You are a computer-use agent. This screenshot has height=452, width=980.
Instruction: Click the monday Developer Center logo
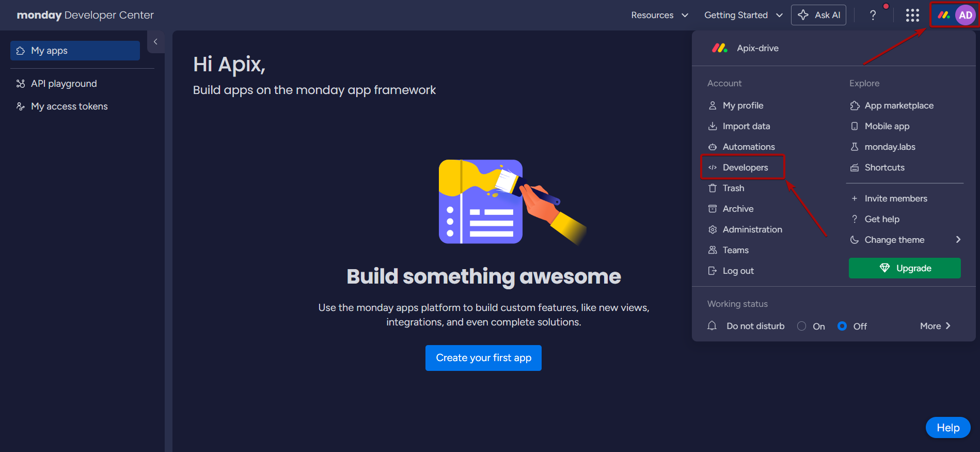[x=85, y=15]
